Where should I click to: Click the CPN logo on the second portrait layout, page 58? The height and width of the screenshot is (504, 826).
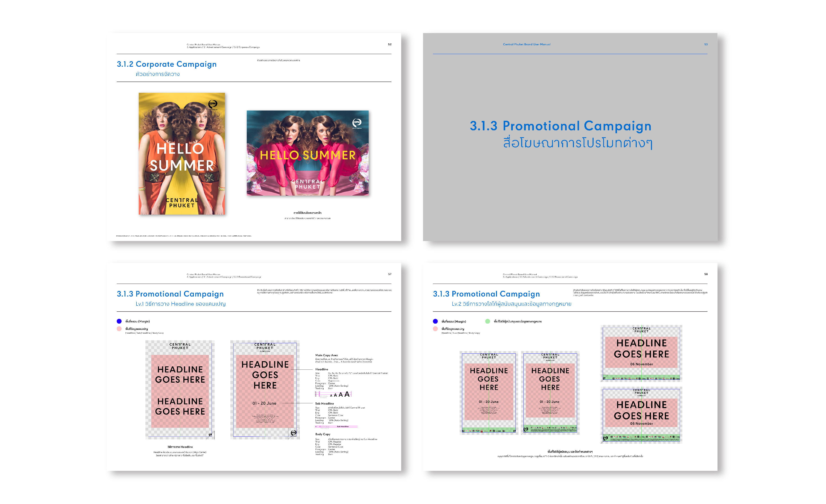tap(526, 429)
